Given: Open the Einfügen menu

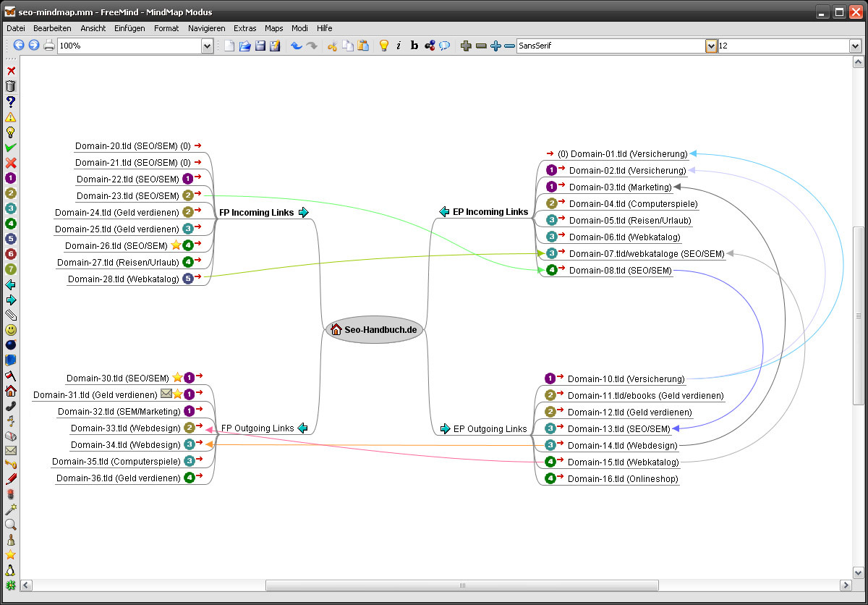Looking at the screenshot, I should click(x=129, y=28).
